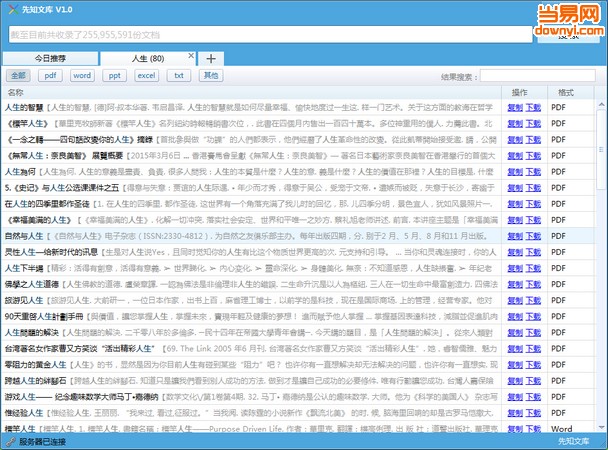Copy the 惟经验人生 entry

(515, 413)
